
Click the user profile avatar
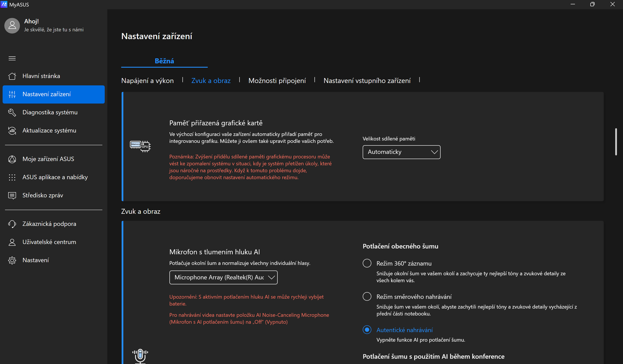[x=12, y=25]
